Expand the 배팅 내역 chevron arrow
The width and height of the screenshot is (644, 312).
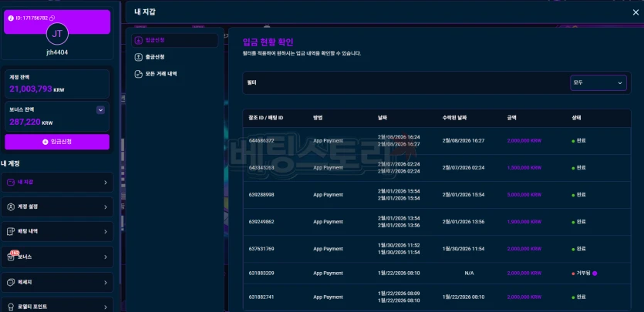click(106, 232)
